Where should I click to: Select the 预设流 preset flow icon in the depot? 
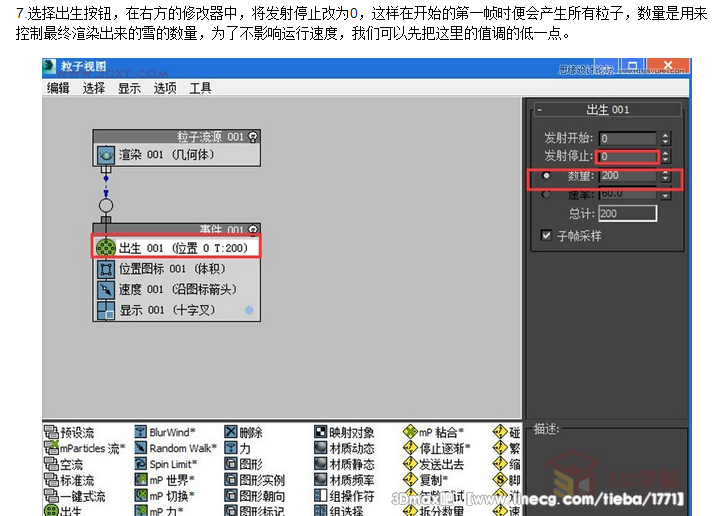click(x=51, y=432)
